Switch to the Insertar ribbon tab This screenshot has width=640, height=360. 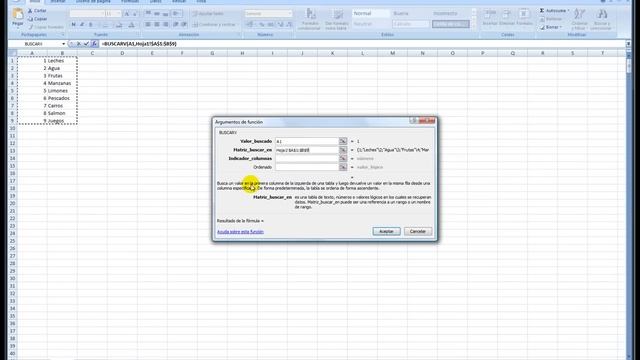58,2
